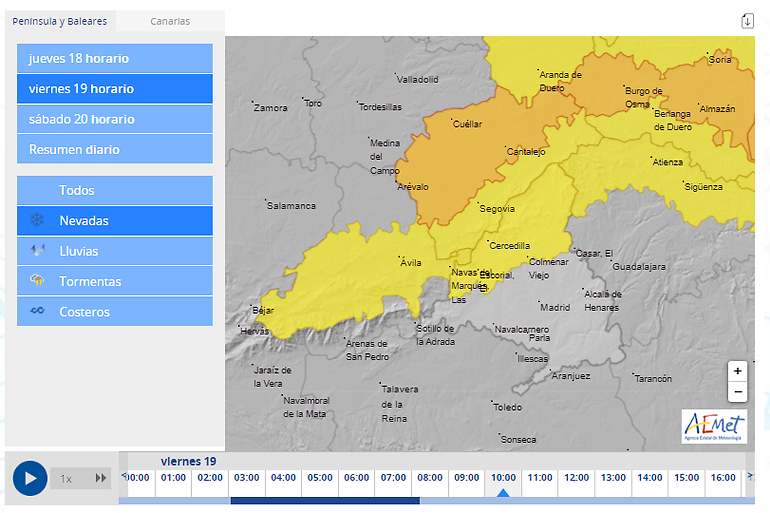Image resolution: width=770 pixels, height=513 pixels.
Task: Open Resumen diario
Action: point(115,149)
